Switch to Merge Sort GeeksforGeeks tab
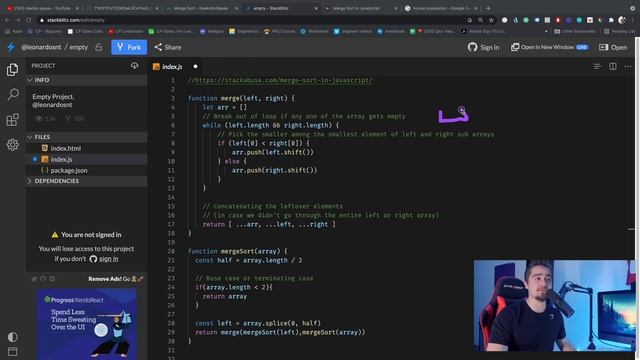Image resolution: width=640 pixels, height=360 pixels. click(202, 8)
